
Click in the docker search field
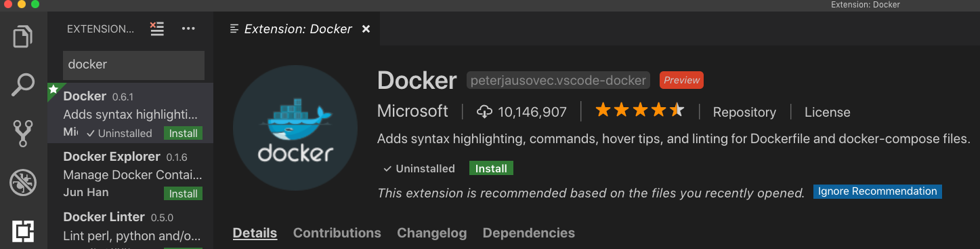[x=133, y=64]
